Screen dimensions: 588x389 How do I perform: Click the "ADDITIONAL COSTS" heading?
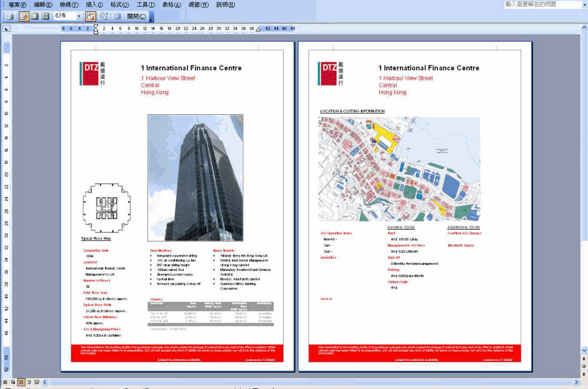pyautogui.click(x=464, y=227)
